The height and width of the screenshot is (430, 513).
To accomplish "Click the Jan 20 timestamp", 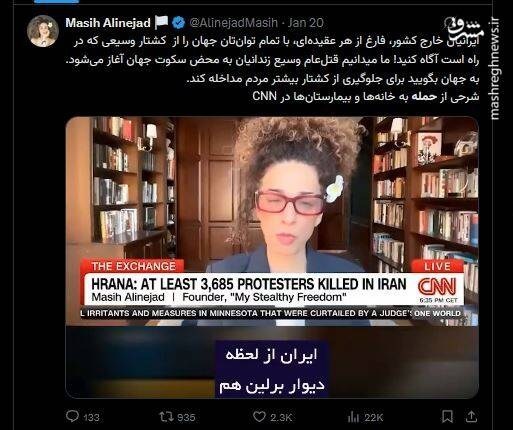I will (x=306, y=23).
